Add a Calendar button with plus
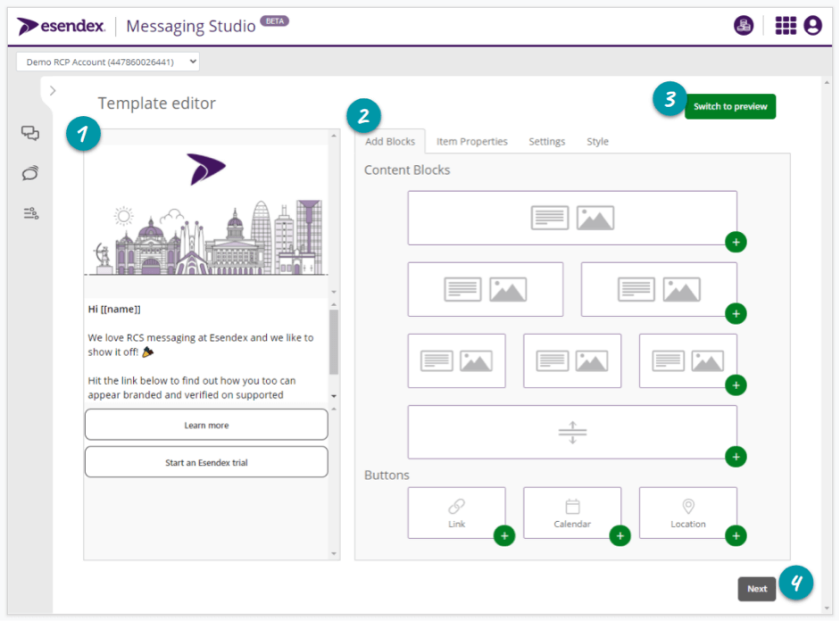The width and height of the screenshot is (840, 621). [620, 535]
